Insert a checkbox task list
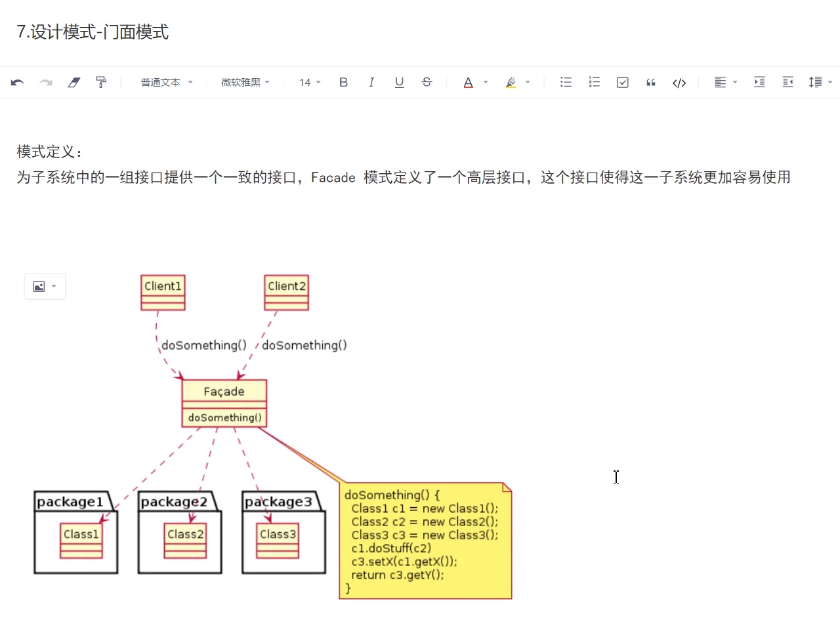This screenshot has width=840, height=620. coord(623,82)
